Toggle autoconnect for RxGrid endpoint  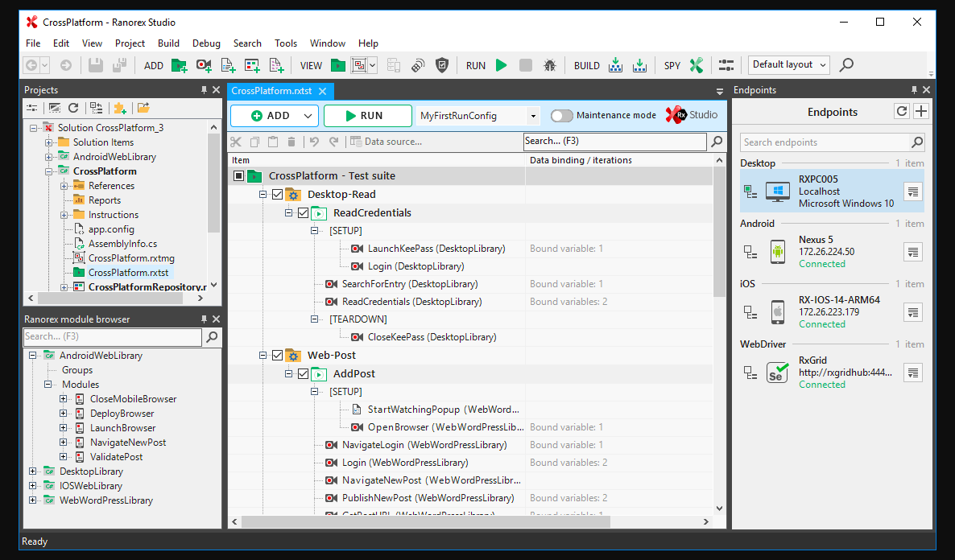coord(750,373)
